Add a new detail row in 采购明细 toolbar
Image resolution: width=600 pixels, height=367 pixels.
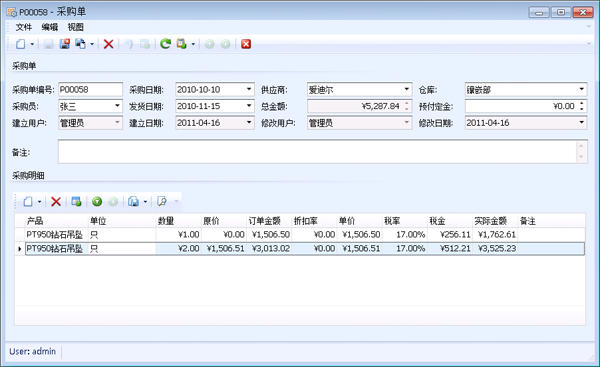(28, 201)
